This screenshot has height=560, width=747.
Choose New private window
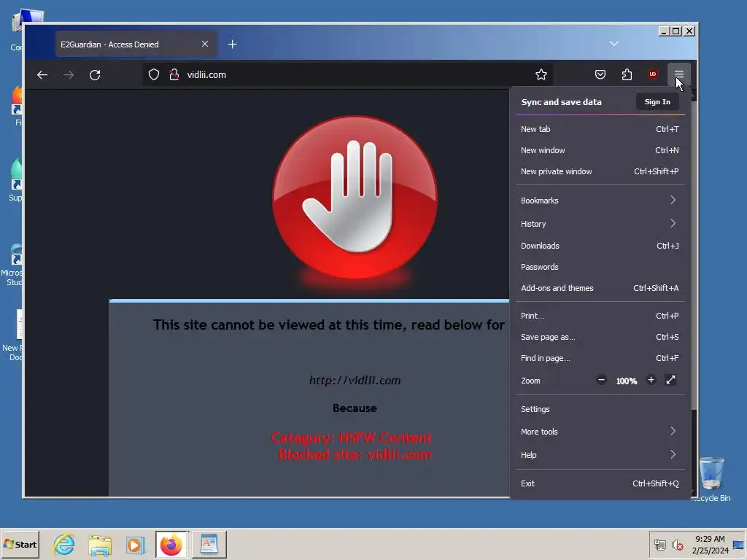[x=600, y=171]
